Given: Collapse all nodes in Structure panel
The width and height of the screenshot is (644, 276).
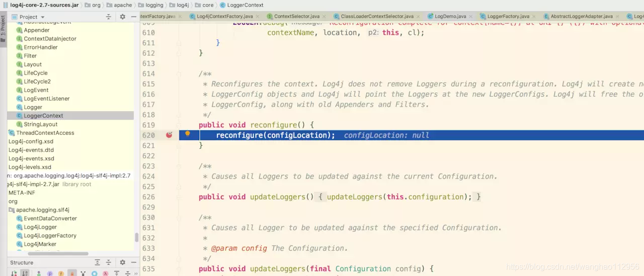Looking at the screenshot, I should (108, 262).
